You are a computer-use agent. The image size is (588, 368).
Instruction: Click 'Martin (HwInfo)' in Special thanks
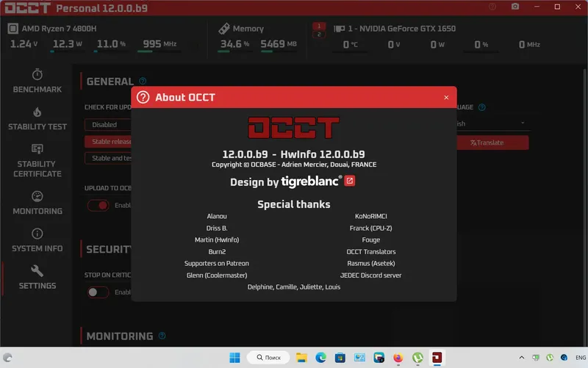217,240
